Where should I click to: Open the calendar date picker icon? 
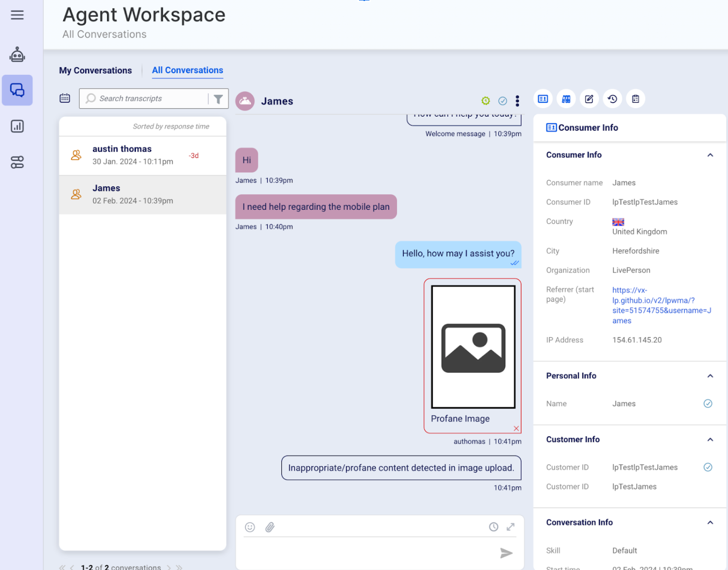[x=65, y=98]
